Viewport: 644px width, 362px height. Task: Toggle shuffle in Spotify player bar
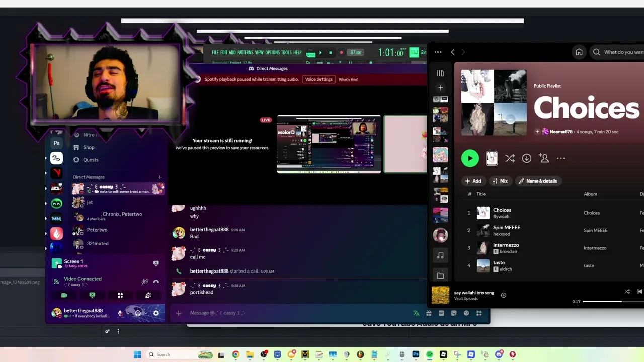[x=627, y=292]
